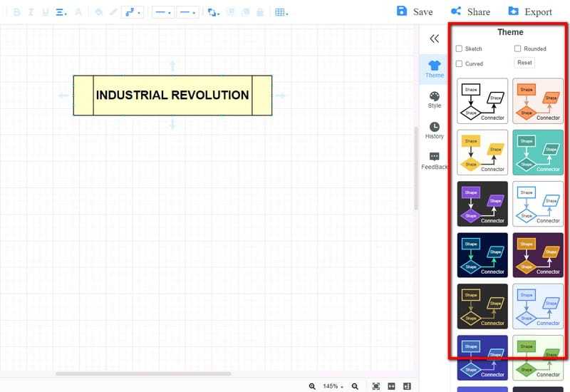Click the vertical canvas scrollbar

(x=416, y=168)
